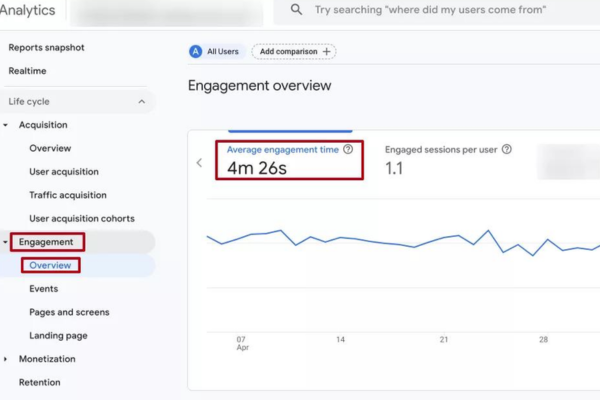Image resolution: width=600 pixels, height=400 pixels.
Task: Open help icon for Average engagement time
Action: pos(348,149)
